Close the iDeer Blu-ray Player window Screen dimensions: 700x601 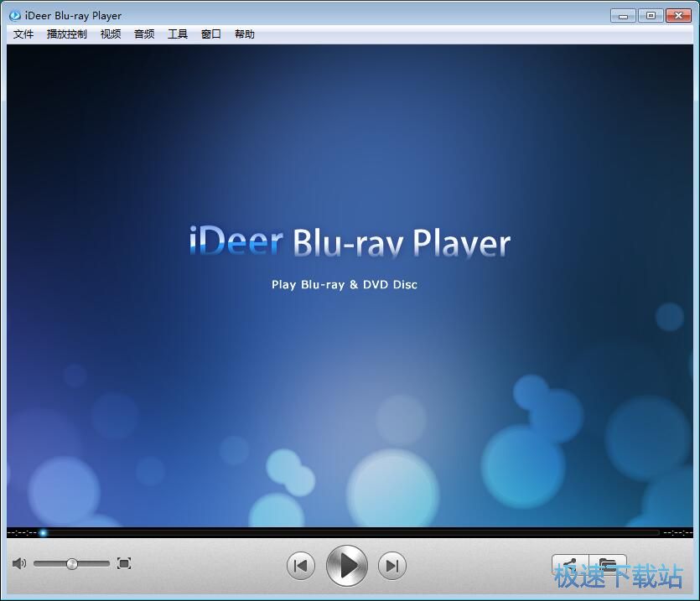click(x=678, y=16)
